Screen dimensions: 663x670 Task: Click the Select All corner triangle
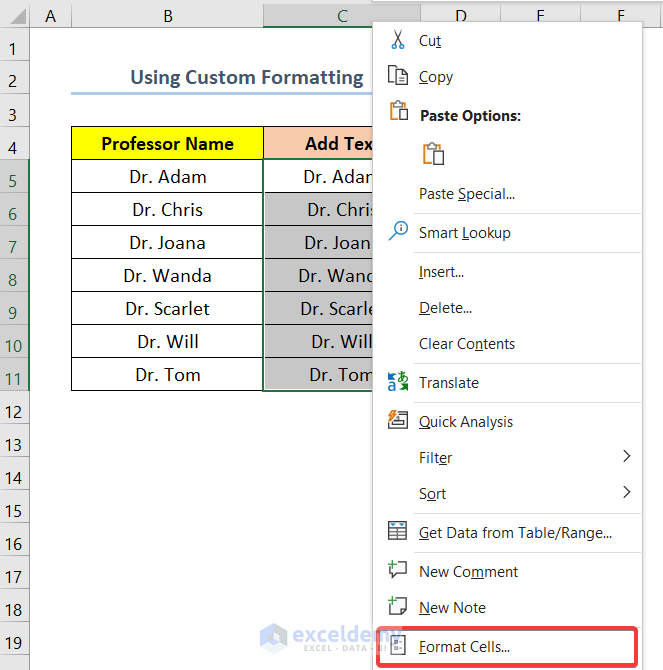point(18,17)
